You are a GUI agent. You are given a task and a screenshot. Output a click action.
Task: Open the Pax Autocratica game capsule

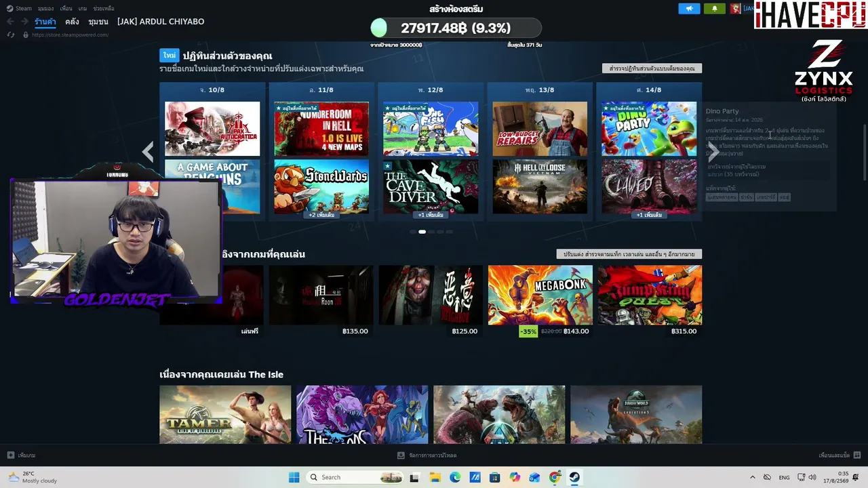point(212,129)
